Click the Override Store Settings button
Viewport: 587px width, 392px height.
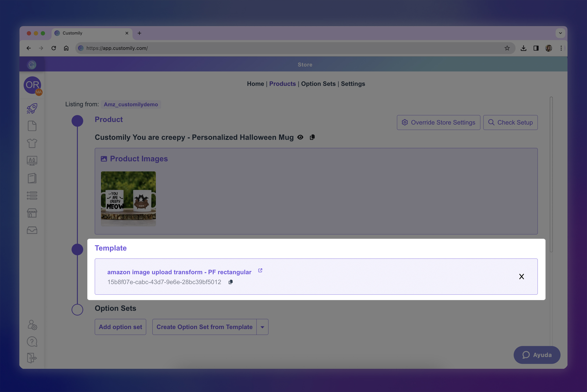click(438, 122)
